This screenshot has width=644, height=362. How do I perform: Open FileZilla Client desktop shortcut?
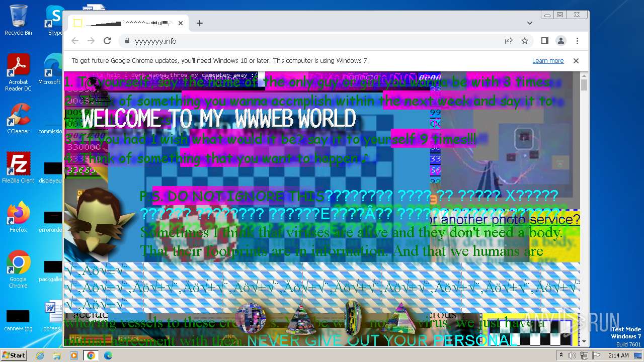point(18,168)
